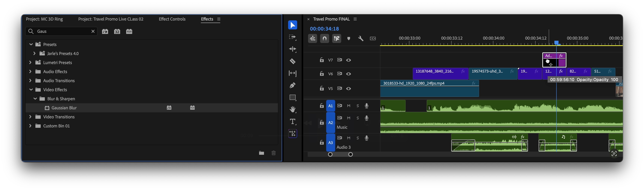
Task: Filter effects by YUV icon
Action: pos(129,31)
